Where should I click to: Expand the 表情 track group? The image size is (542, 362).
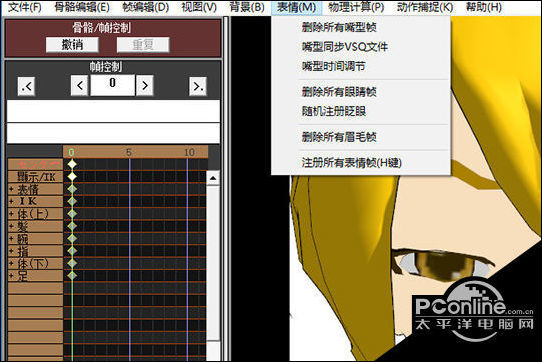(x=11, y=189)
